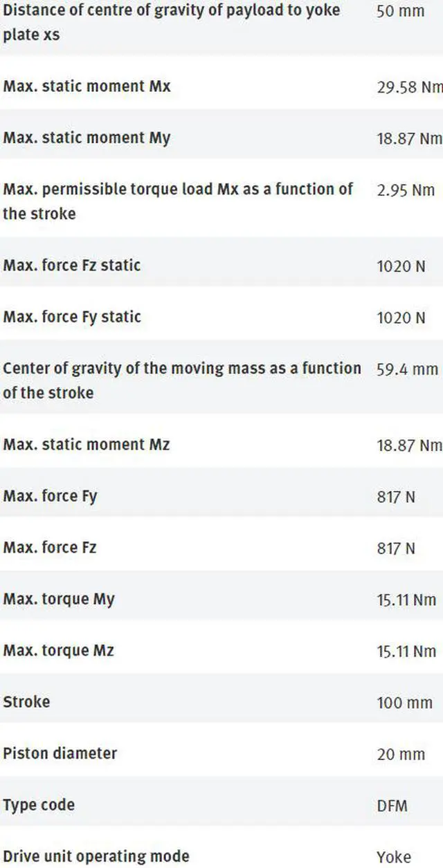443x868 pixels.
Task: Click the 'Max. static moment Mx' label
Action: 87,86
